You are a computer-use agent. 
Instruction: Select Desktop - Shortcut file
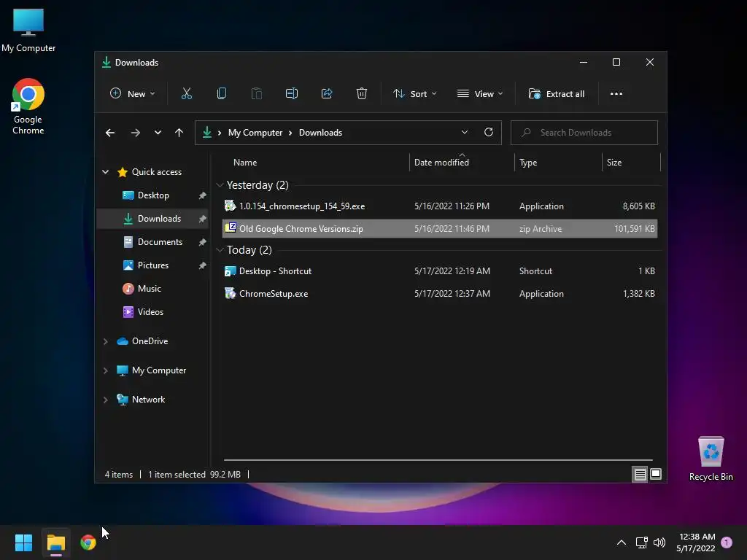click(x=440, y=271)
